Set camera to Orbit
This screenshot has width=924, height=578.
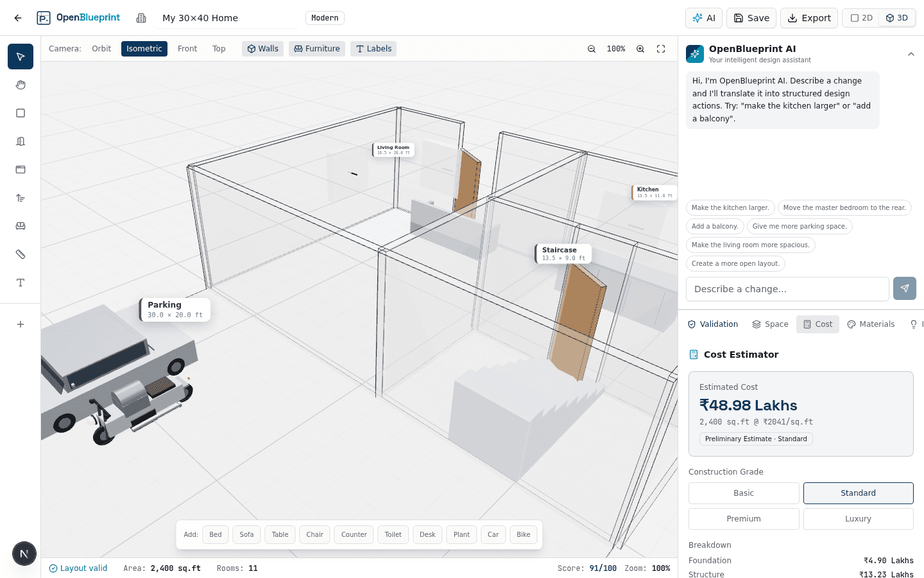(x=101, y=49)
